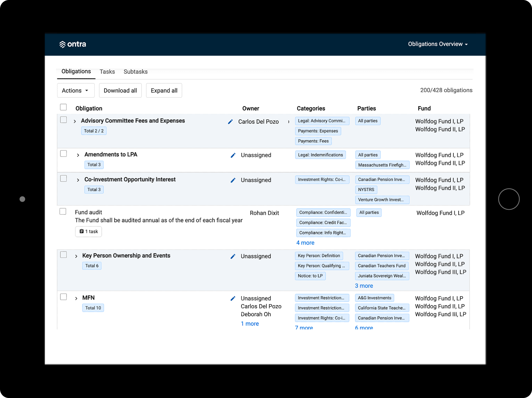Click the Categories column header
Image resolution: width=532 pixels, height=398 pixels.
(311, 109)
